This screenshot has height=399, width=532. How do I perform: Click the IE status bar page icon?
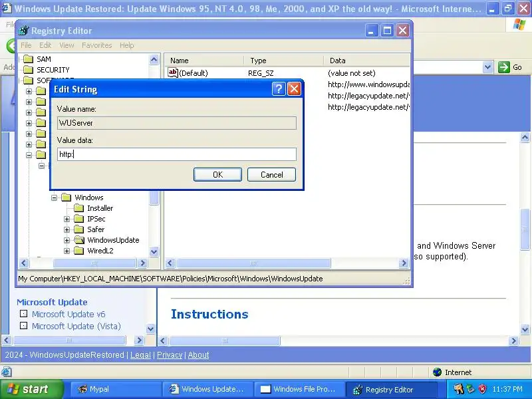[7, 372]
